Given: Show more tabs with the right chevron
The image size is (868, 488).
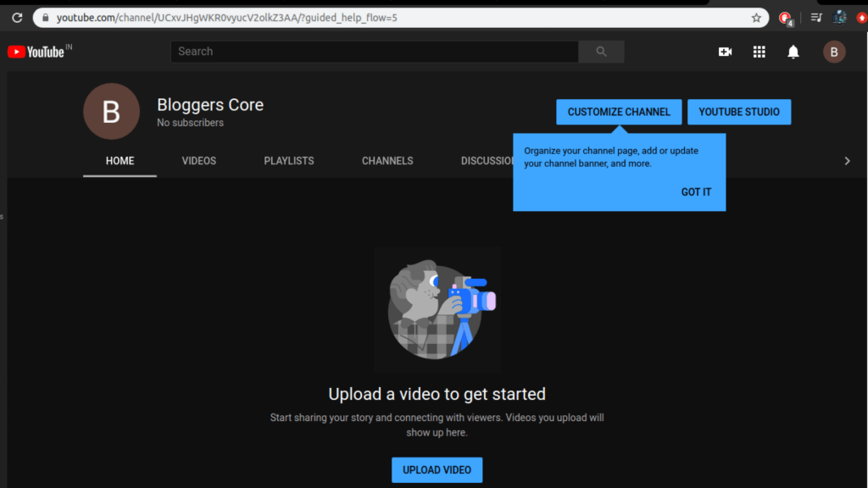Looking at the screenshot, I should [x=847, y=161].
